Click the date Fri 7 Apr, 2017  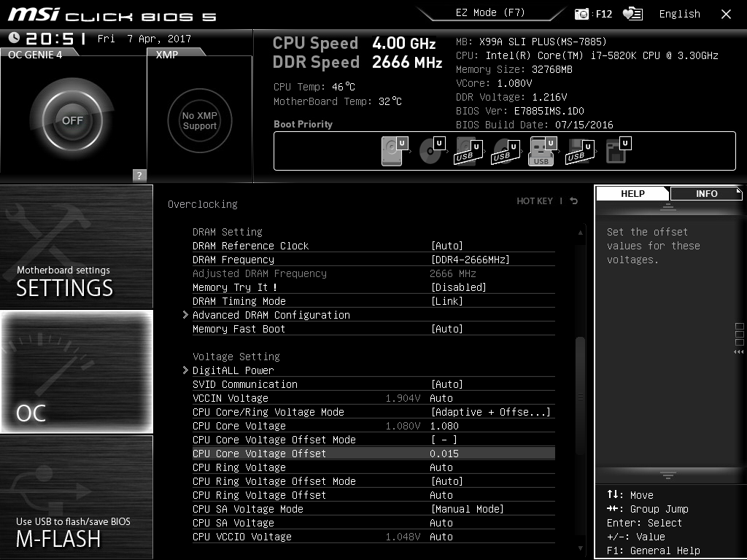pyautogui.click(x=144, y=39)
